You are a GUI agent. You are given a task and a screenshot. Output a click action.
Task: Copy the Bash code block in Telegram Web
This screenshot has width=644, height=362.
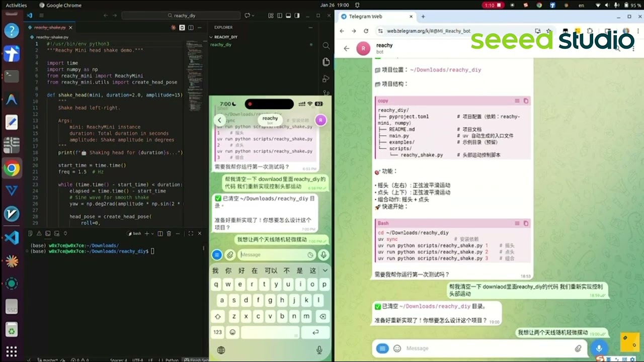(x=526, y=223)
